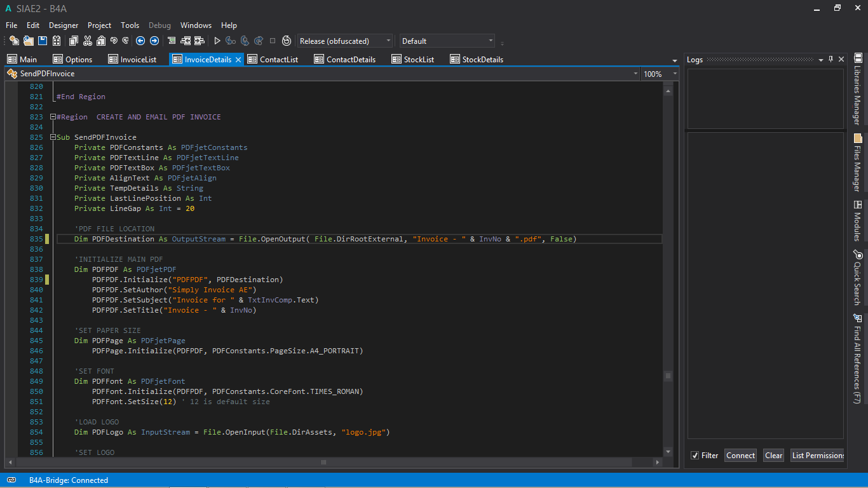Open the Project menu
This screenshot has height=488, width=868.
coord(99,25)
